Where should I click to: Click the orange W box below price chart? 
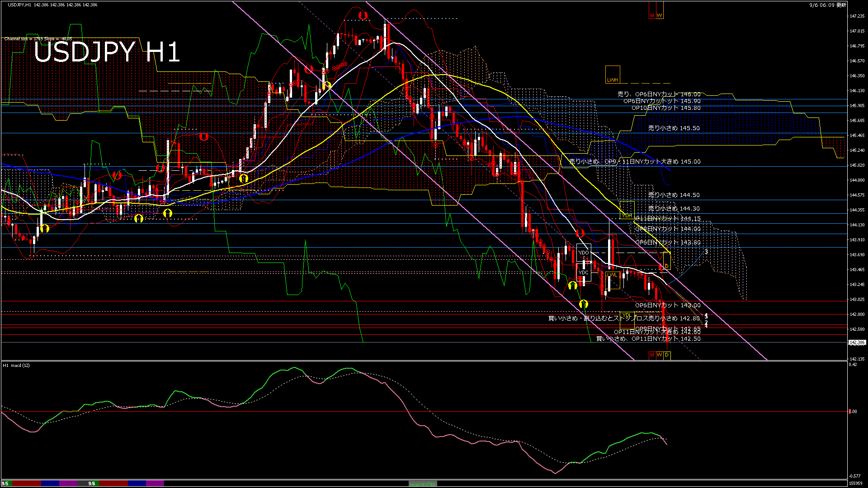(659, 355)
